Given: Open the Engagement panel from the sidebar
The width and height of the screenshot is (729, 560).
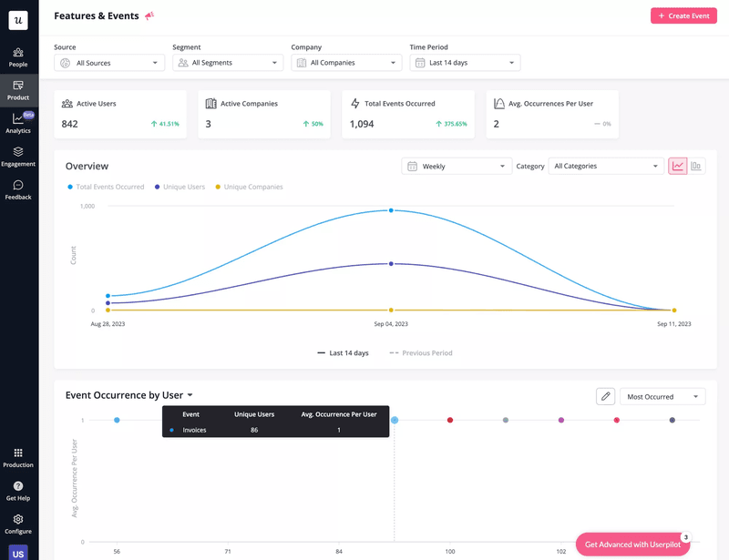Looking at the screenshot, I should [17, 157].
